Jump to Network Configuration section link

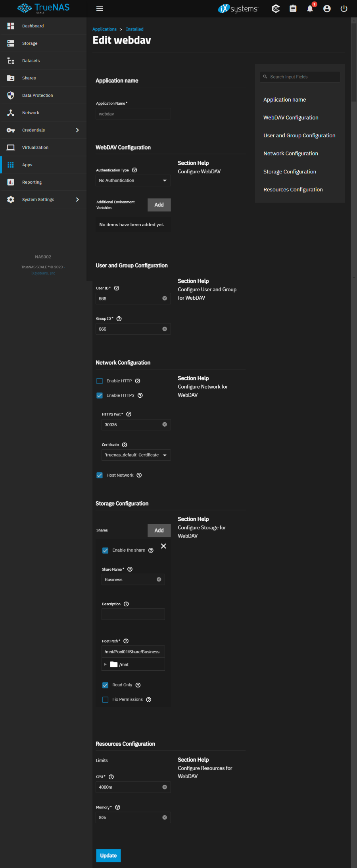click(x=290, y=154)
